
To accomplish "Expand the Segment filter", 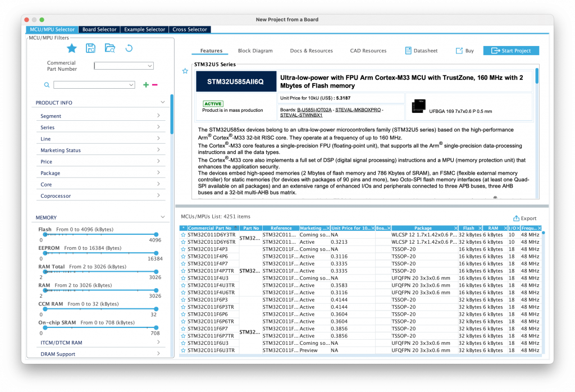I will coord(158,116).
